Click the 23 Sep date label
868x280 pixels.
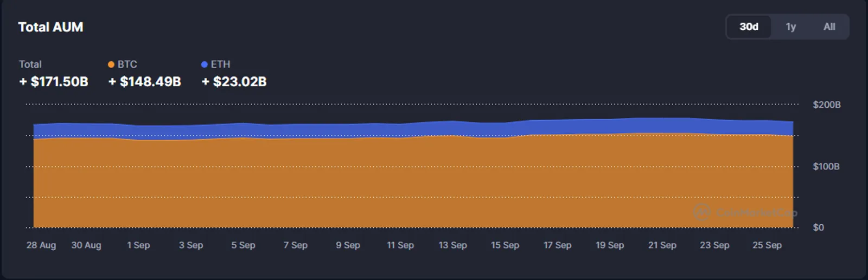(x=714, y=245)
